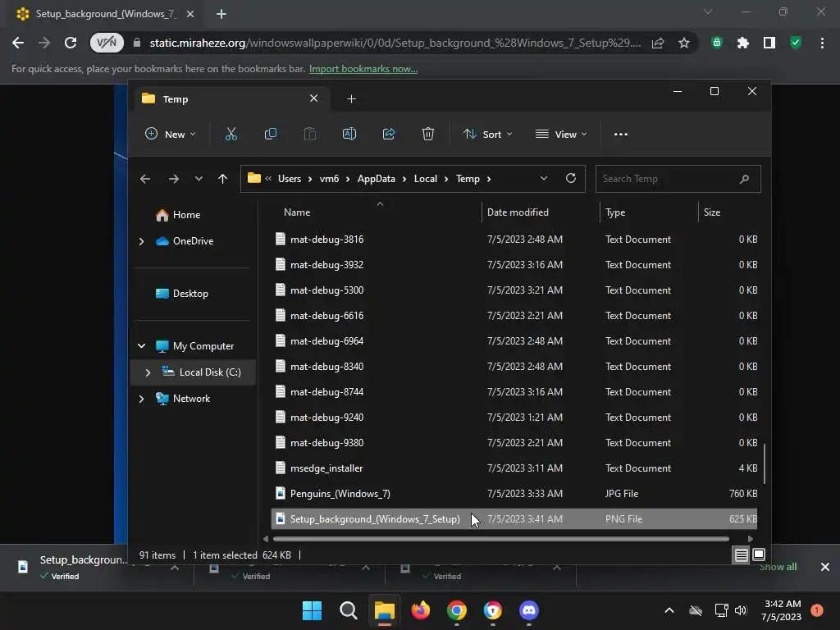840x630 pixels.
Task: Open Chrome Extensions puzzle icon
Action: point(743,43)
